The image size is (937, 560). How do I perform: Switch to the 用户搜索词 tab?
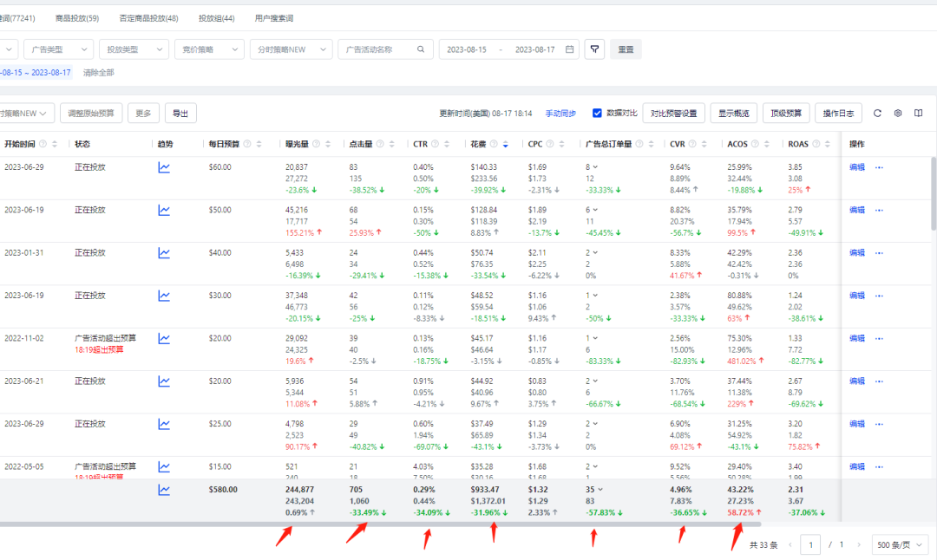click(x=273, y=18)
